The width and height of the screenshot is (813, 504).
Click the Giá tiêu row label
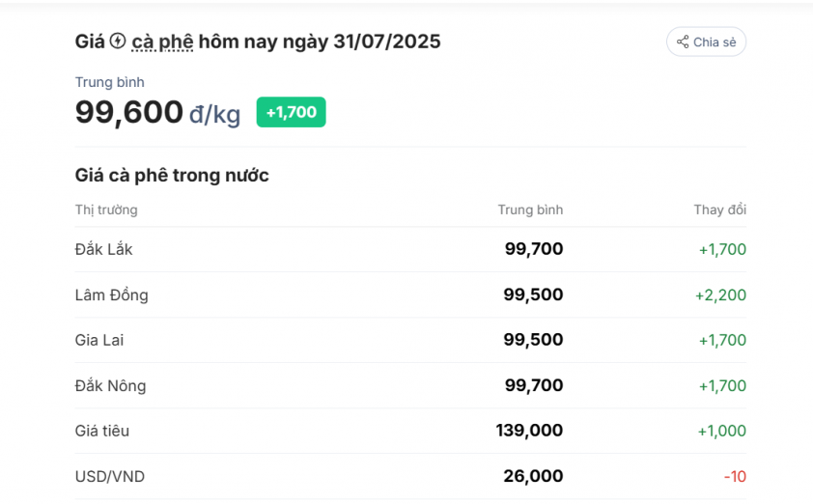[x=102, y=431]
